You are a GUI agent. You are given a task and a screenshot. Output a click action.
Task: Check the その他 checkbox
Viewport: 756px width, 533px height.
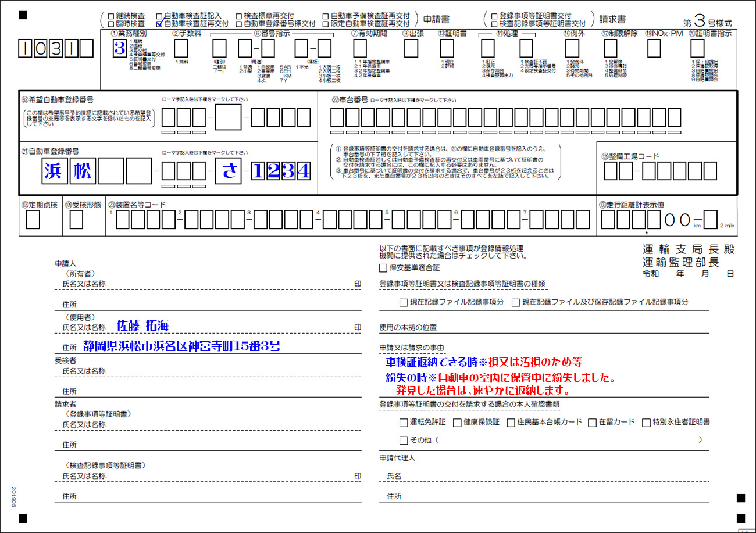tap(404, 441)
